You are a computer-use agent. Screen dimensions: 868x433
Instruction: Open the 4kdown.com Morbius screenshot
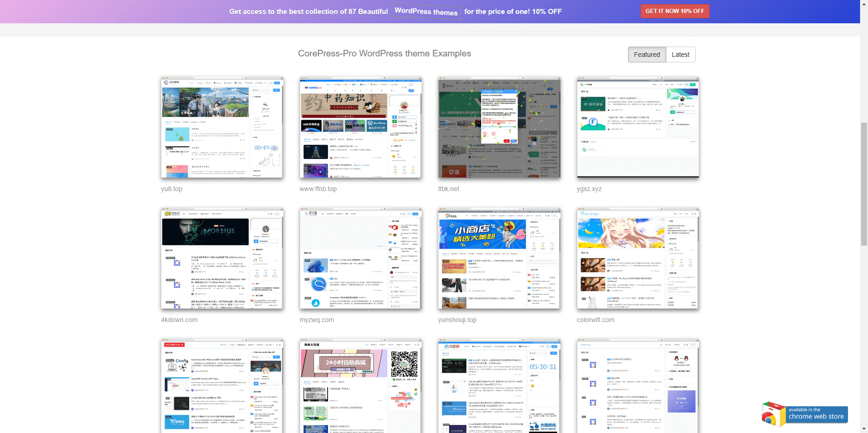click(222, 259)
